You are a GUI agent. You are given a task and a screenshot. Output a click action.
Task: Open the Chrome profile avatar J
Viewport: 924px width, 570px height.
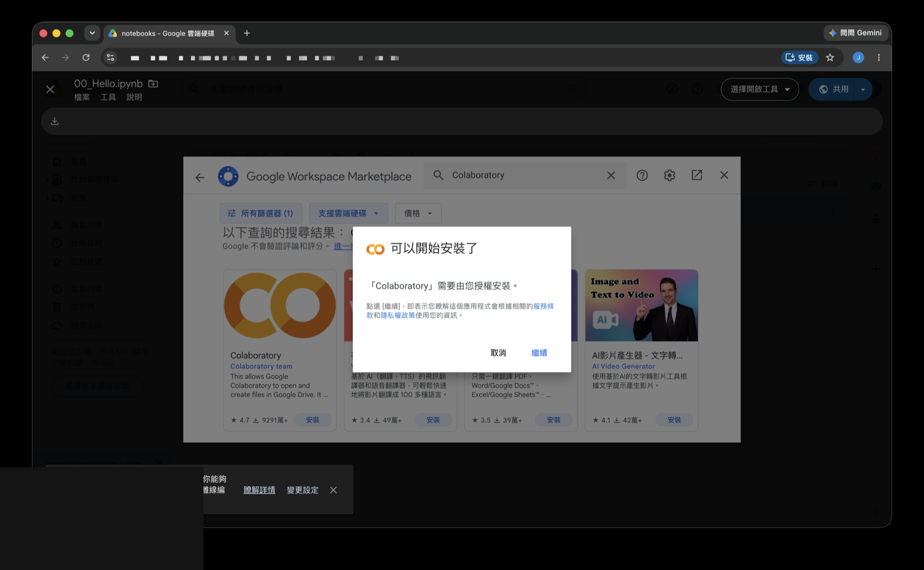point(858,58)
